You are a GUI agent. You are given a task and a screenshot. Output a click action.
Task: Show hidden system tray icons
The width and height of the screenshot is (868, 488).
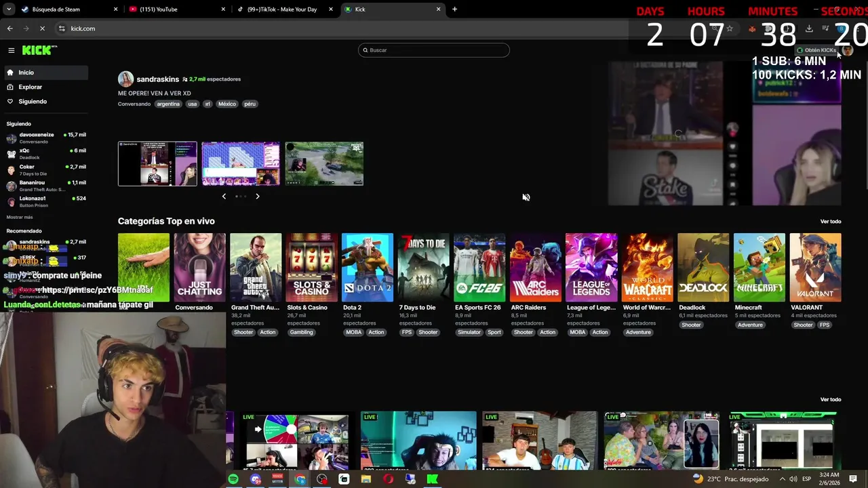[x=783, y=479]
